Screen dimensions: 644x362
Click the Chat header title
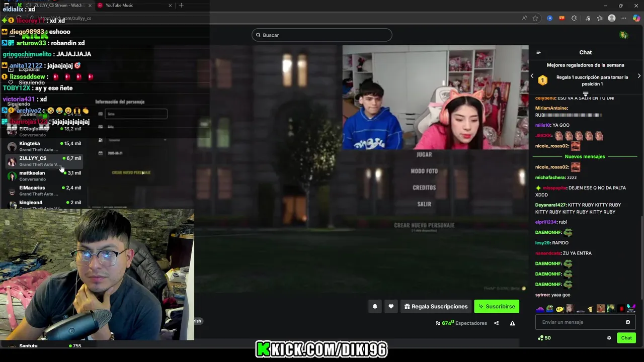pos(585,52)
